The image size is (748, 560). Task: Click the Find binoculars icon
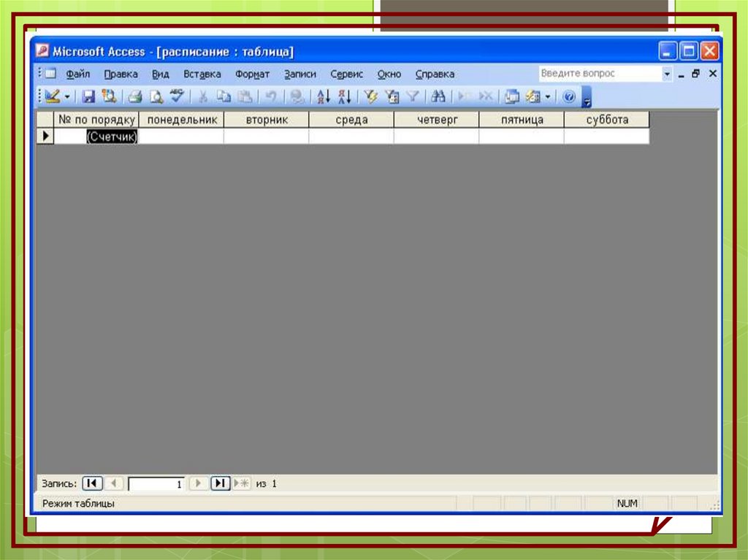tap(438, 97)
